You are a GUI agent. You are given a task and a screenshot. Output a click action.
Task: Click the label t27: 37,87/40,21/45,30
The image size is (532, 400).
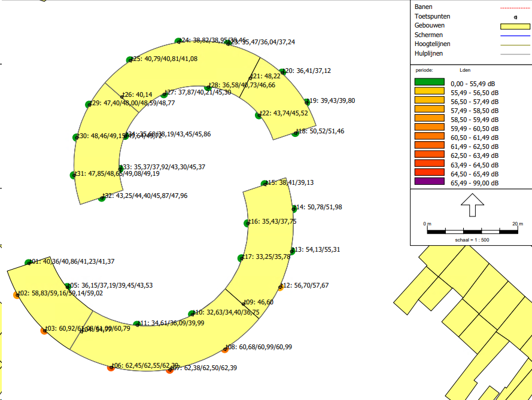[198, 93]
